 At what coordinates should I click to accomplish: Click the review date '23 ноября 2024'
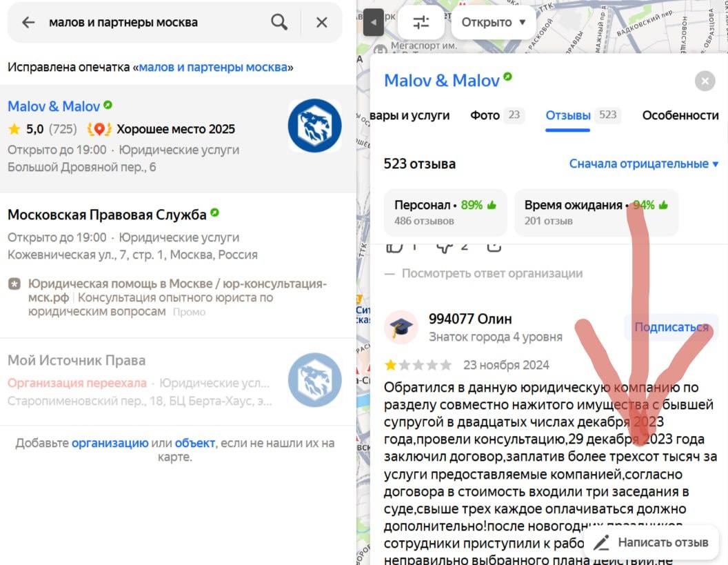click(506, 365)
